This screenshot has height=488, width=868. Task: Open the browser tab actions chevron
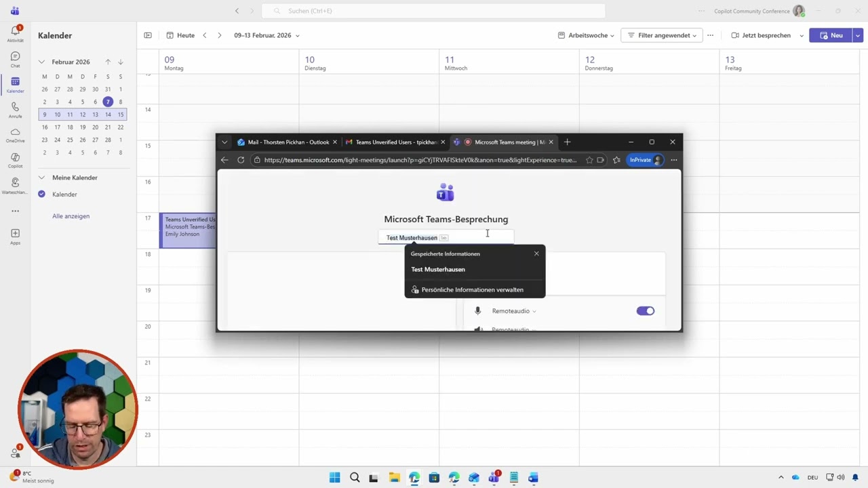pyautogui.click(x=224, y=142)
